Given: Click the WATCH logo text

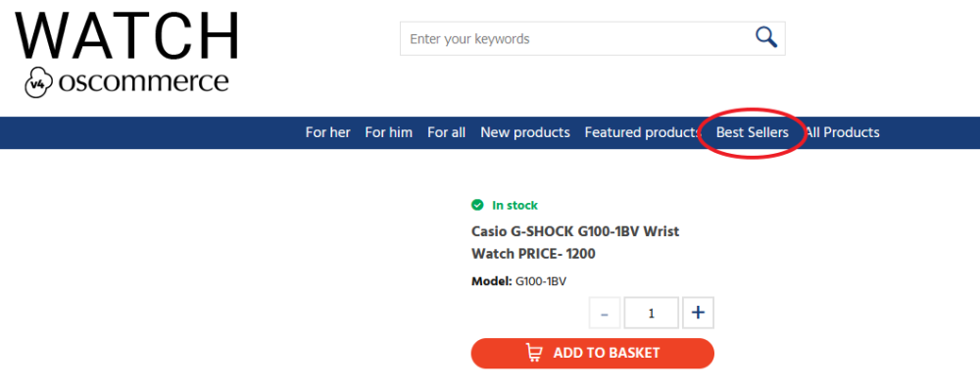Looking at the screenshot, I should (x=126, y=35).
